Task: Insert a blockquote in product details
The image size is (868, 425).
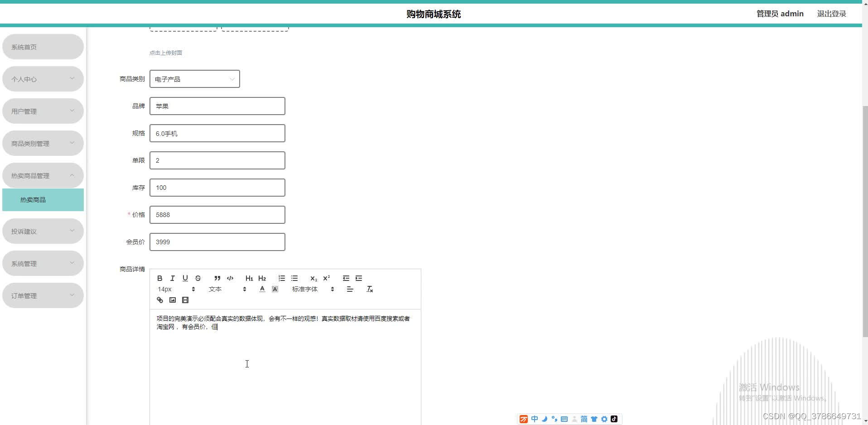Action: pos(217,278)
